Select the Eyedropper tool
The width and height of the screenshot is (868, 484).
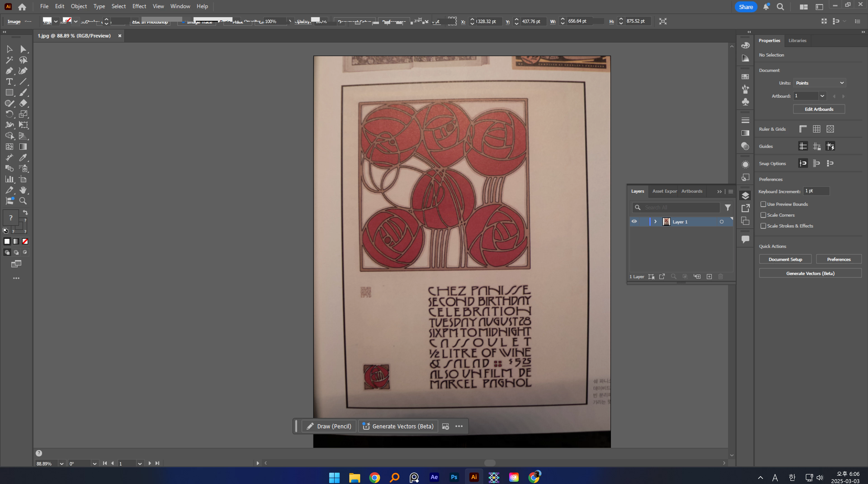[x=23, y=157]
